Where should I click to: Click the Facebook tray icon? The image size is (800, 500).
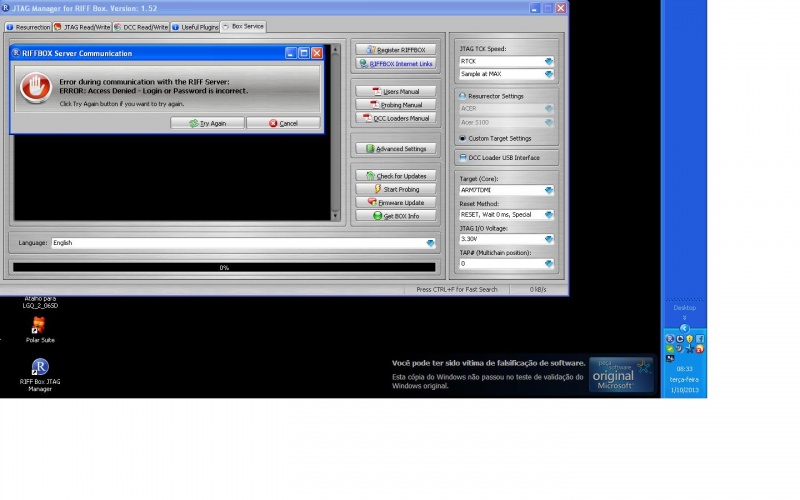click(699, 339)
